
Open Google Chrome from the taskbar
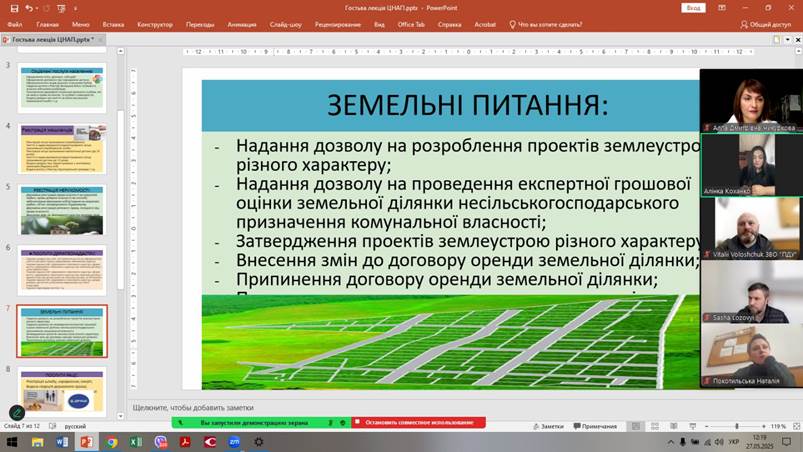[112, 441]
